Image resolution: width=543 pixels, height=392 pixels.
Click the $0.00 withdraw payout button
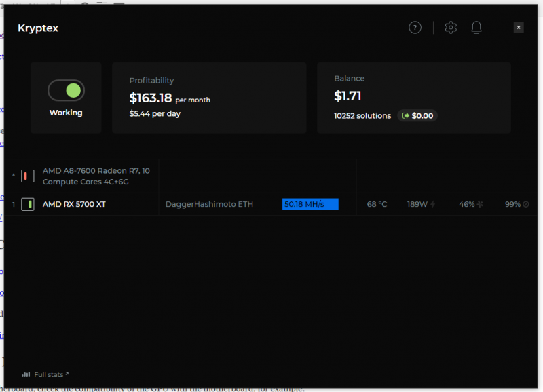pos(417,116)
